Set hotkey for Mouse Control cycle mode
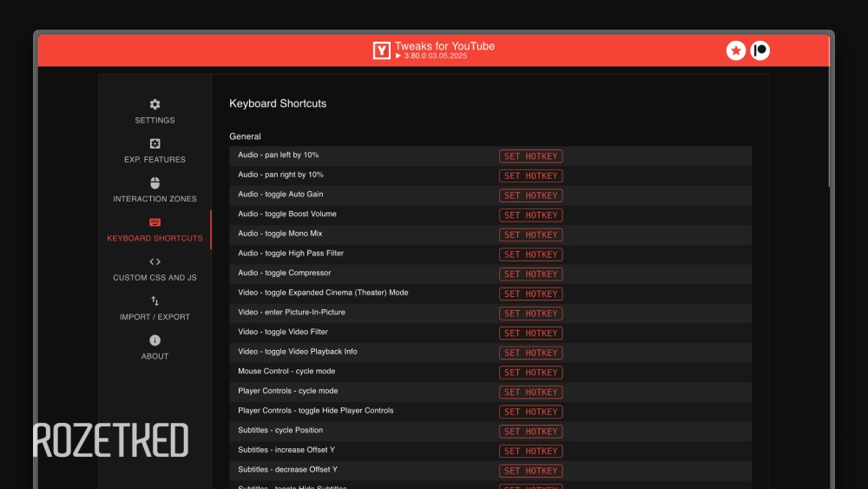The image size is (868, 489). pyautogui.click(x=530, y=373)
